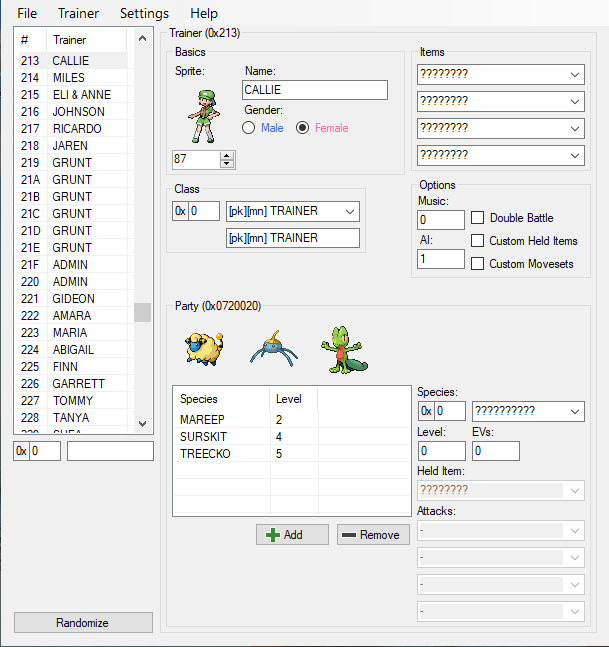Click the Class hex value field
The image size is (609, 647).
click(204, 211)
